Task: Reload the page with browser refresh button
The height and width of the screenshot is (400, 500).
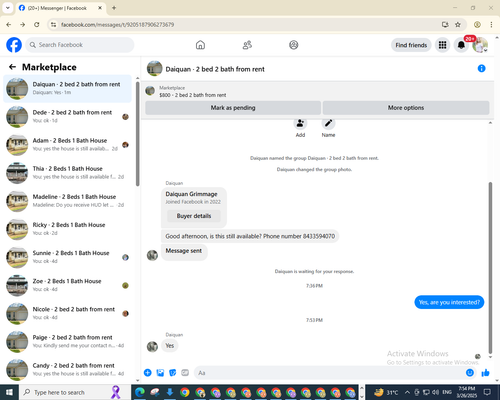Action: [x=37, y=24]
